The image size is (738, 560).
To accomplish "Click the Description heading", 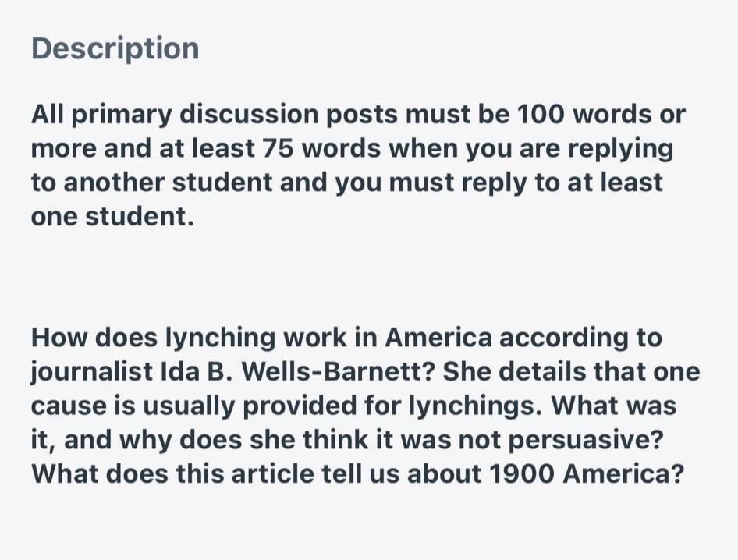I will pyautogui.click(x=115, y=49).
